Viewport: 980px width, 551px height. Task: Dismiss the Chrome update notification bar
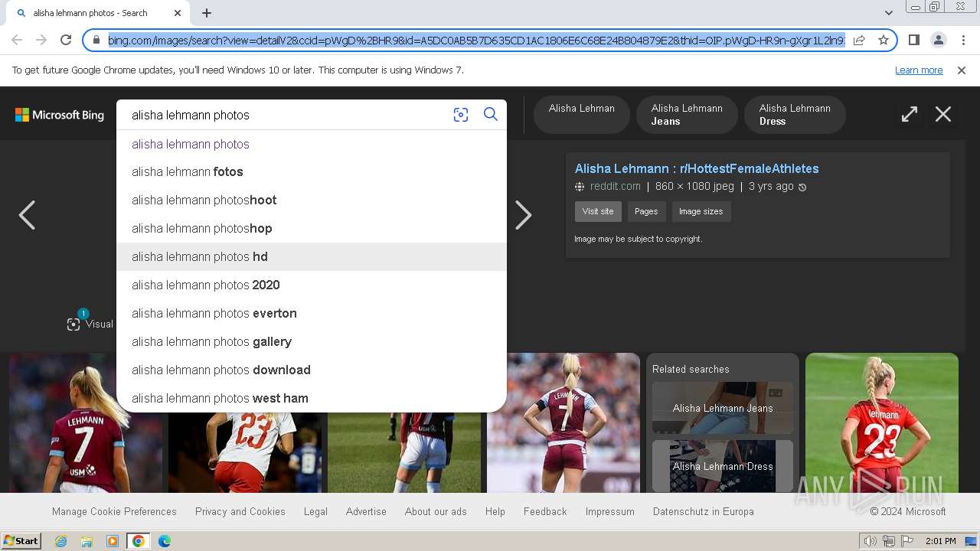click(962, 70)
